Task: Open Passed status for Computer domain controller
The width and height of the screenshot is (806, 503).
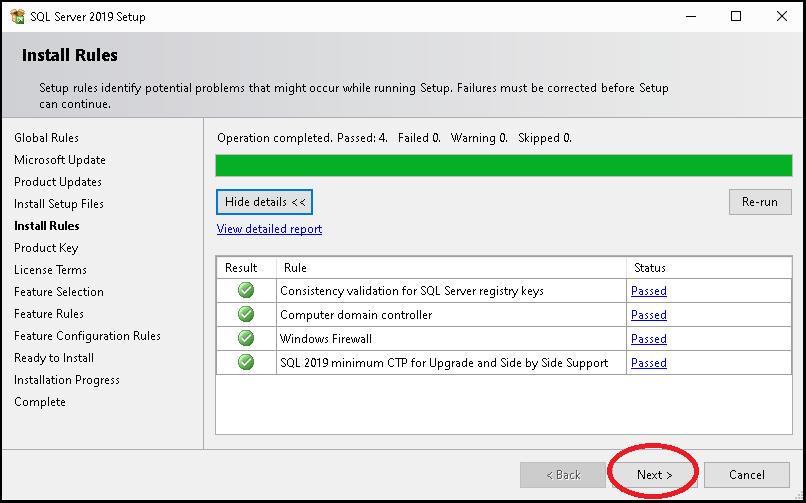Action: 649,315
